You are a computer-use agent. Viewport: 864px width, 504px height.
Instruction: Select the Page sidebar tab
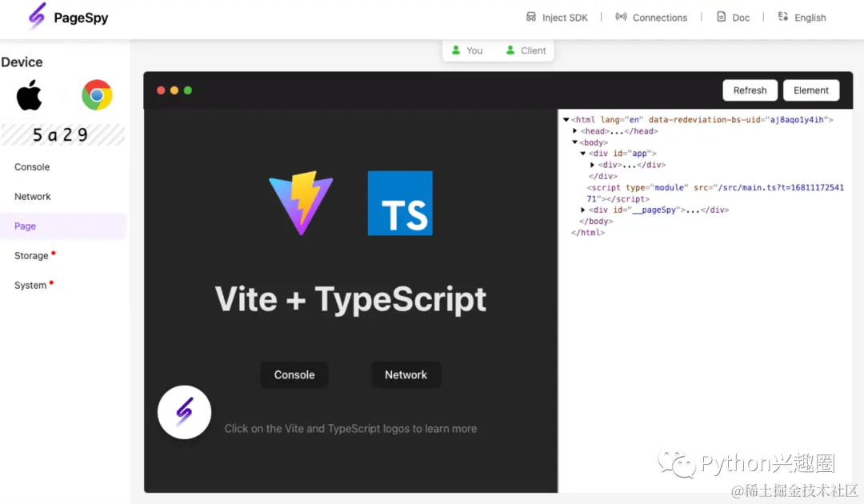click(x=63, y=226)
